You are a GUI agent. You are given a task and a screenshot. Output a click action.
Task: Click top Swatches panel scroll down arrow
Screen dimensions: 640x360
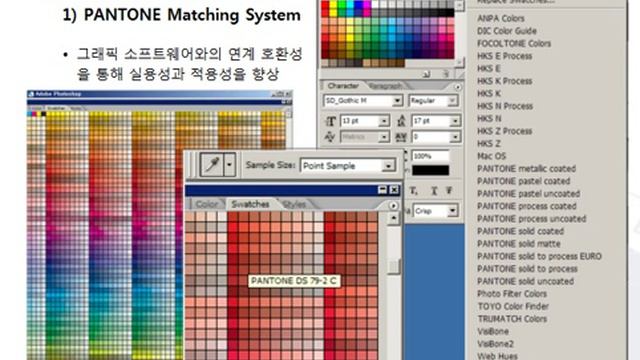pos(460,63)
